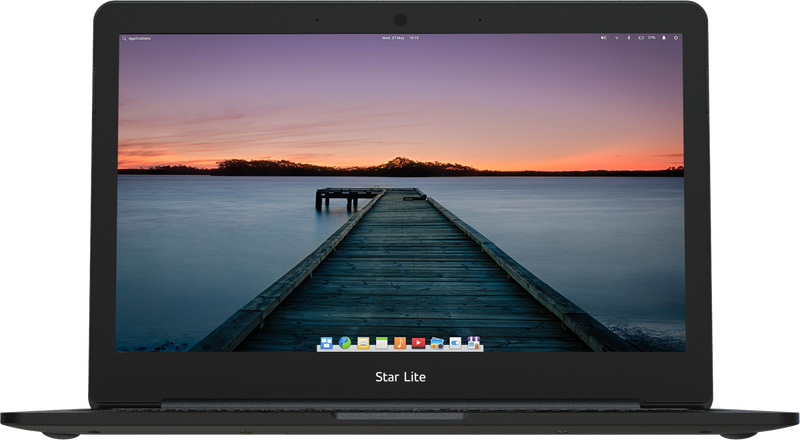
Task: Expand the network indicator in panel
Action: [616, 38]
